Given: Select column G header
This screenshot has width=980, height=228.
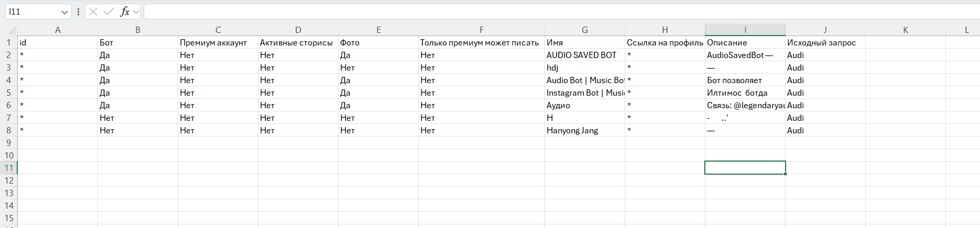Looking at the screenshot, I should click(x=584, y=30).
